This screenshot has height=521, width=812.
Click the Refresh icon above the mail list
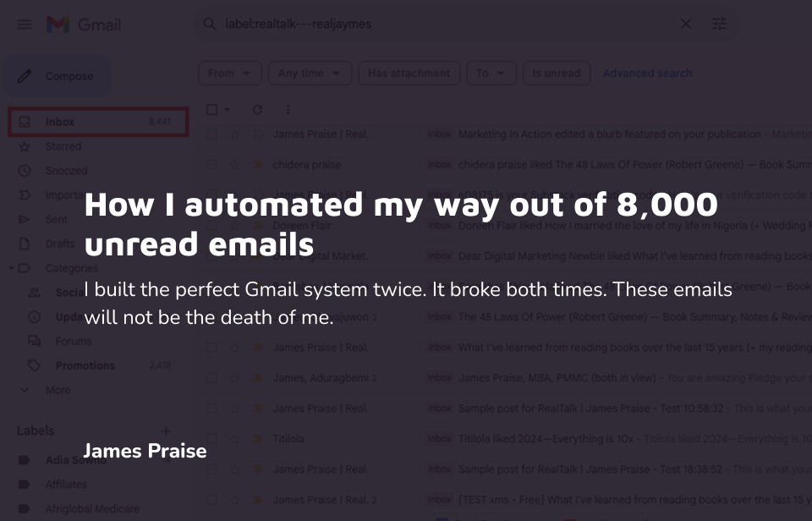(x=257, y=109)
